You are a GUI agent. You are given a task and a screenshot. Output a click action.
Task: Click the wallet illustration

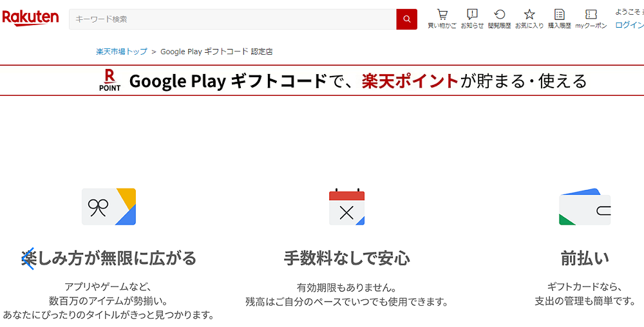tap(585, 207)
